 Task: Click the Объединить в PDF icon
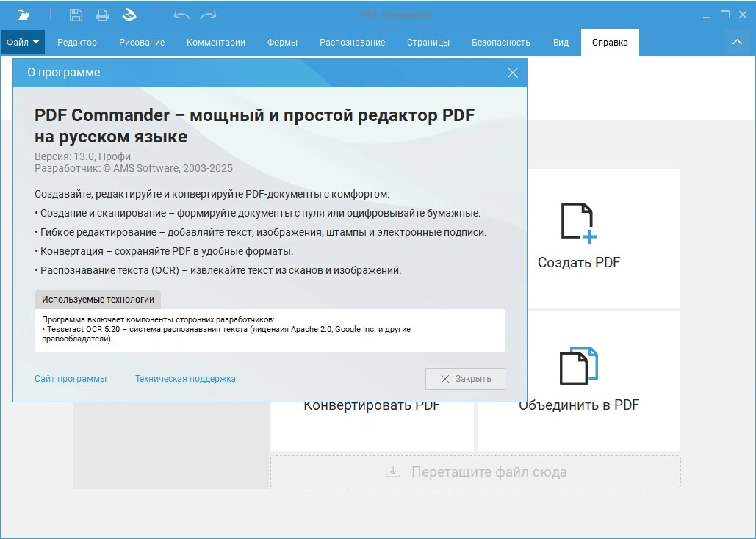point(579,366)
